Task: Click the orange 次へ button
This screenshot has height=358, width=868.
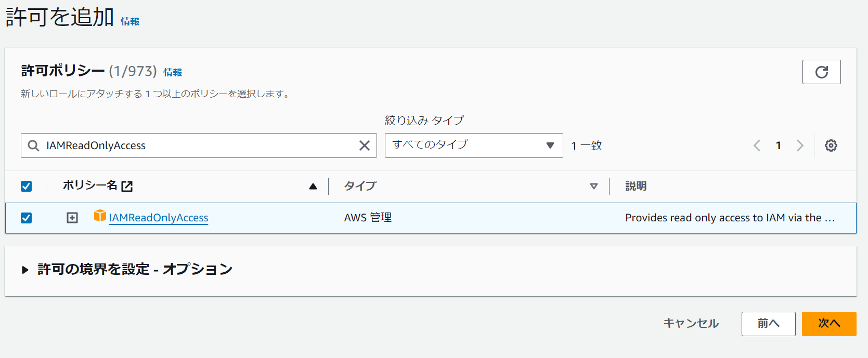Action: [x=829, y=324]
